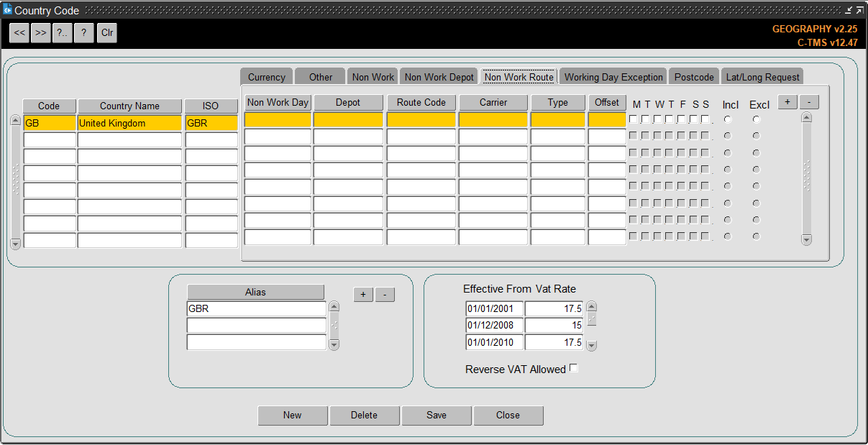Click the ?.. query toolbar button

coord(63,33)
